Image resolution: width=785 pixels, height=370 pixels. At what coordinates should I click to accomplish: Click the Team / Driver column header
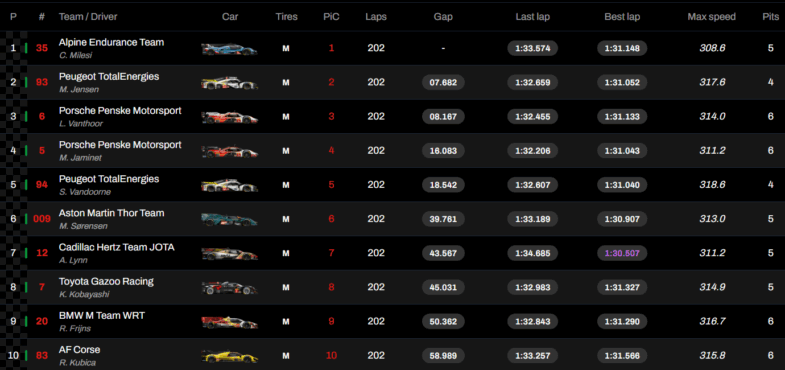point(88,17)
